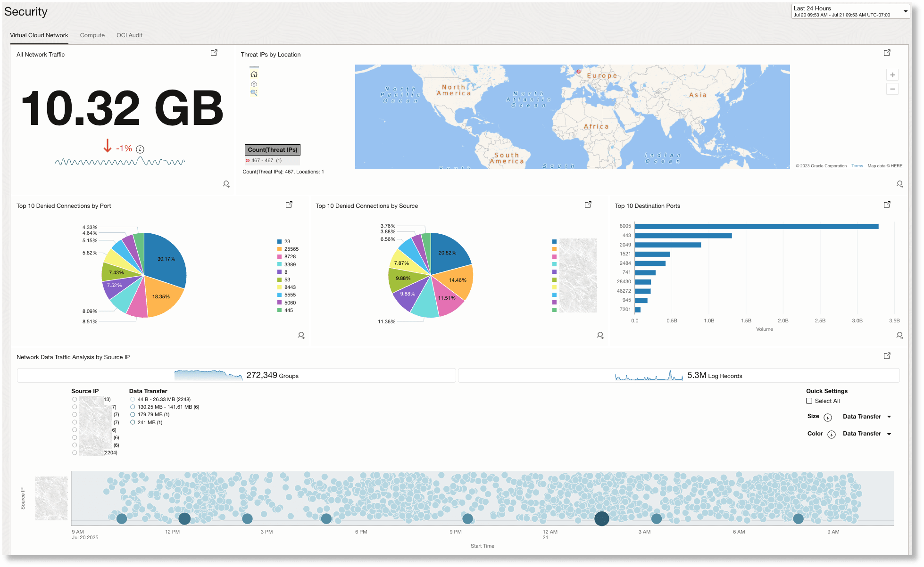Select the red Count(Threat IPs) legend swatch

click(247, 160)
